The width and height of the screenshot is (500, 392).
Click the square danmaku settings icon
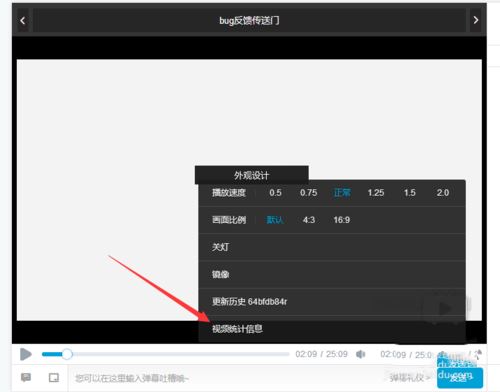tap(54, 378)
